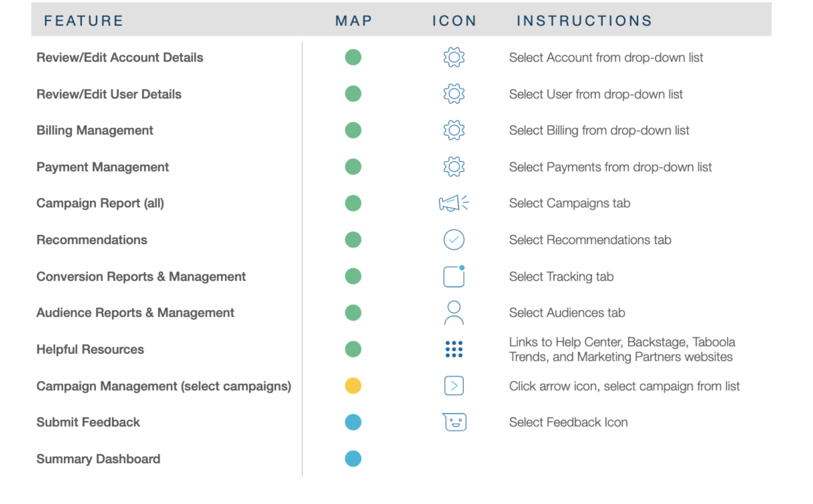Click the MAP column header
The image size is (813, 504).
coord(353,21)
